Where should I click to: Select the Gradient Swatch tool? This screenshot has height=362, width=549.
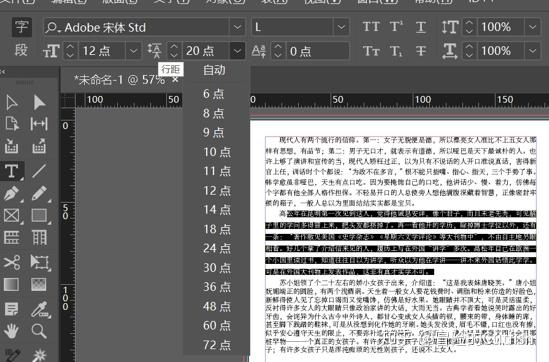tap(12, 284)
